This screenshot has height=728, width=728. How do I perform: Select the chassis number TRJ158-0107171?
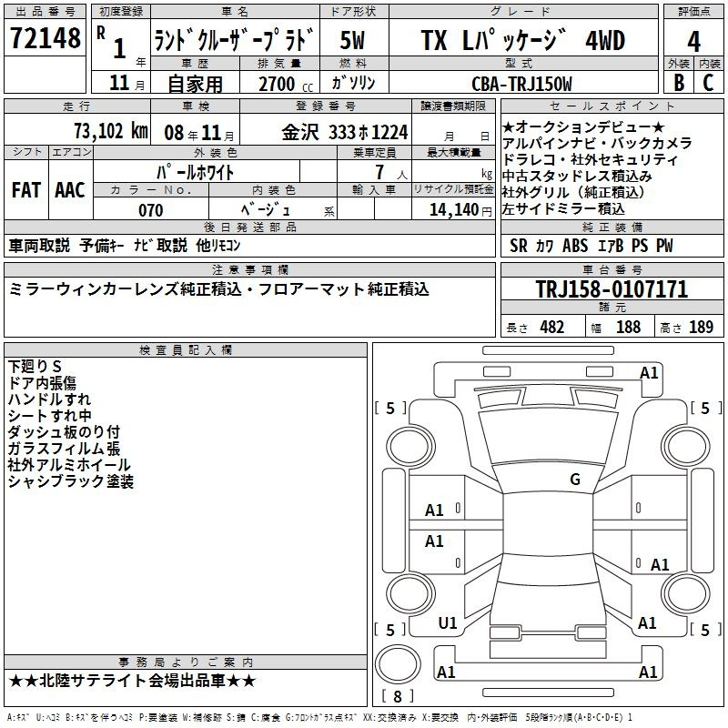click(612, 288)
